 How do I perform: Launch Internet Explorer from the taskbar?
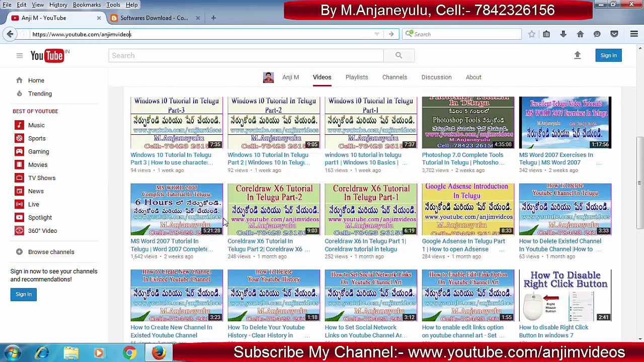pyautogui.click(x=42, y=353)
